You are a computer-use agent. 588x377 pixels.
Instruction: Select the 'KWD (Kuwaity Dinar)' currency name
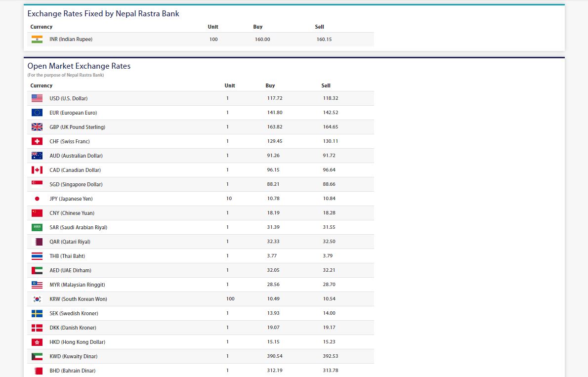point(74,356)
